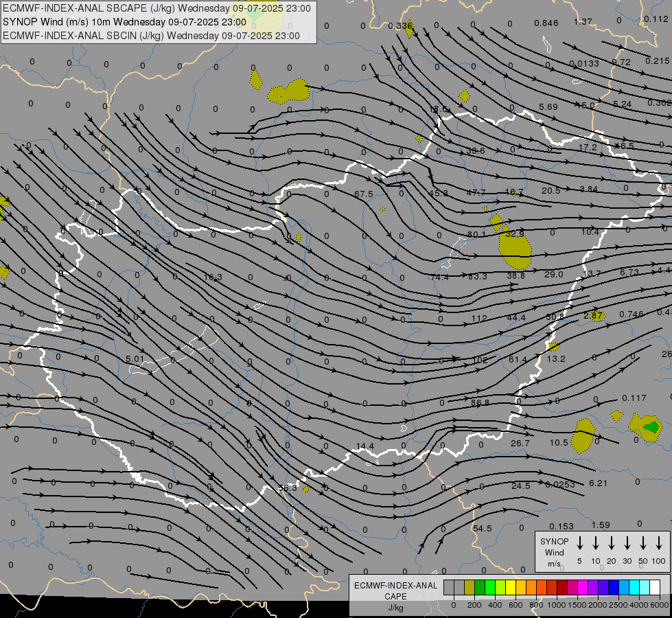Click the grid value 17.2
This screenshot has height=618, width=672.
588,147
